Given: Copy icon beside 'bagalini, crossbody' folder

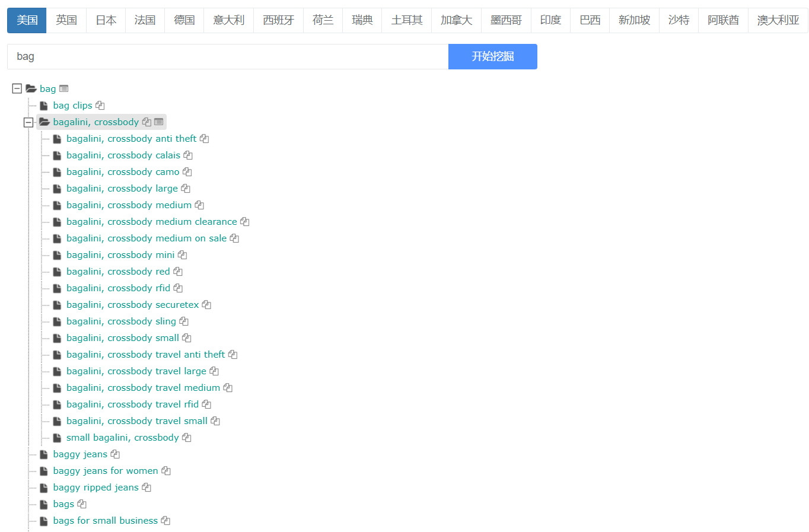Looking at the screenshot, I should (x=146, y=122).
